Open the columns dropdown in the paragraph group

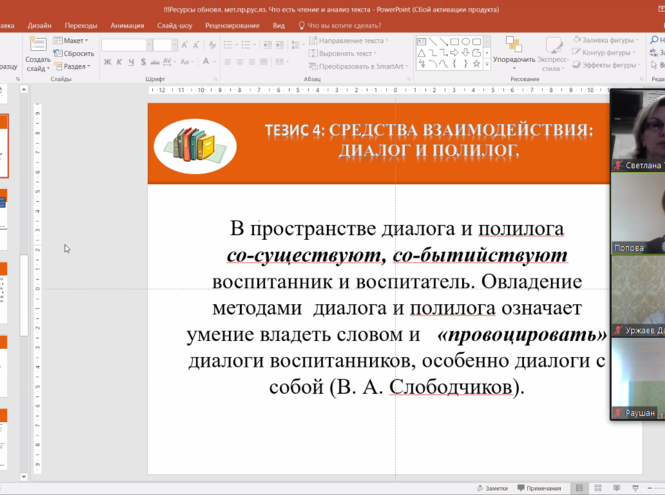pyautogui.click(x=281, y=62)
